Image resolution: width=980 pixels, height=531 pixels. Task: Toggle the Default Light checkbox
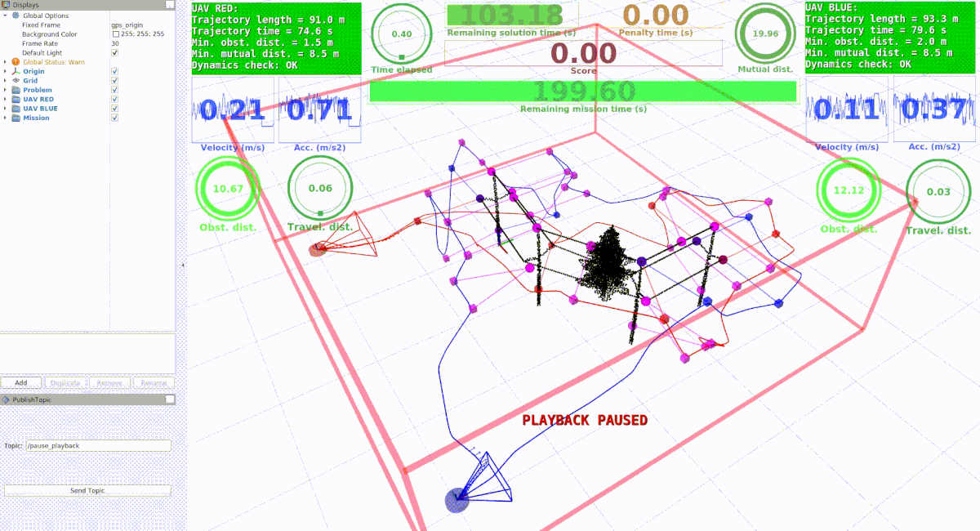pos(114,53)
